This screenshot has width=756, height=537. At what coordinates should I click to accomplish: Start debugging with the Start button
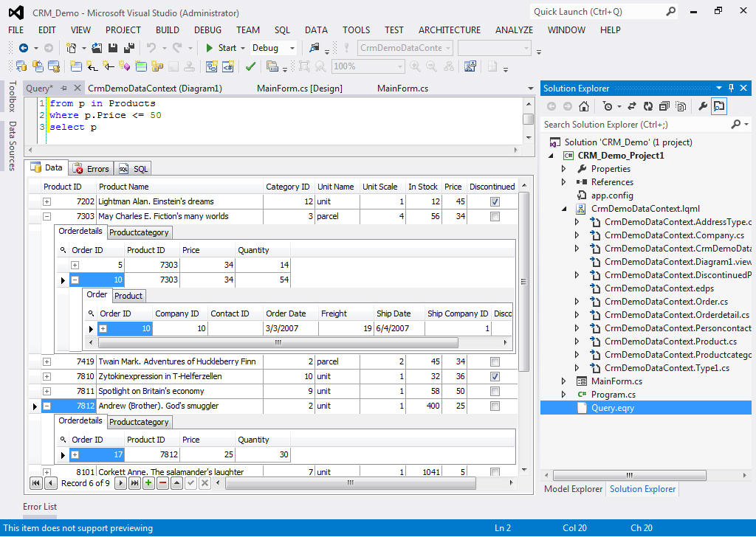click(221, 48)
